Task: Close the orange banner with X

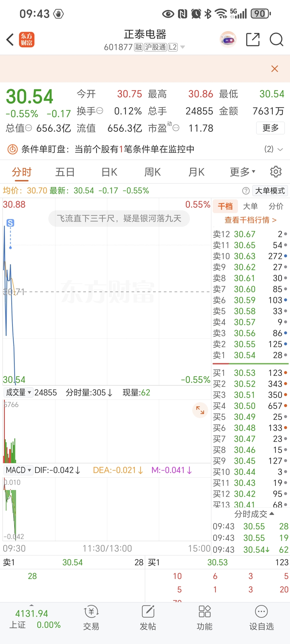Action: point(275,69)
